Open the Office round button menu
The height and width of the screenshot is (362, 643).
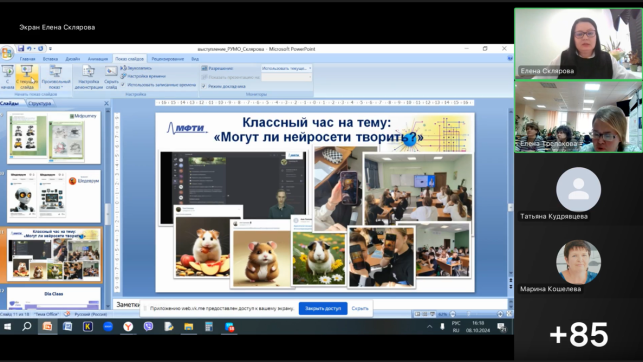[7, 52]
